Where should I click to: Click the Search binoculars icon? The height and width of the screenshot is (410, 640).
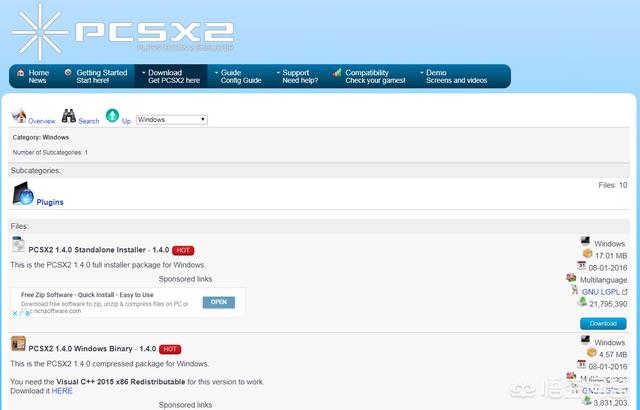tap(69, 116)
